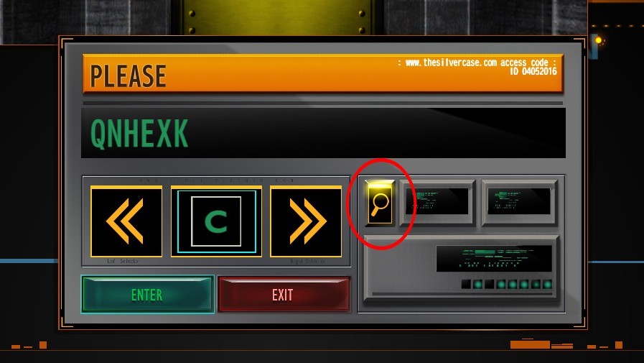Click the ID 04052016 label
644x363 pixels.
click(533, 72)
